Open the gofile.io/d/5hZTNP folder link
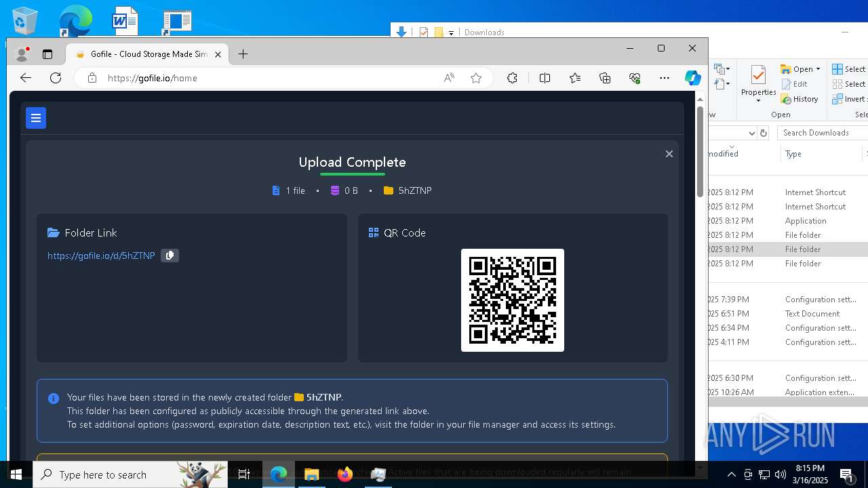868x488 pixels. click(x=101, y=256)
